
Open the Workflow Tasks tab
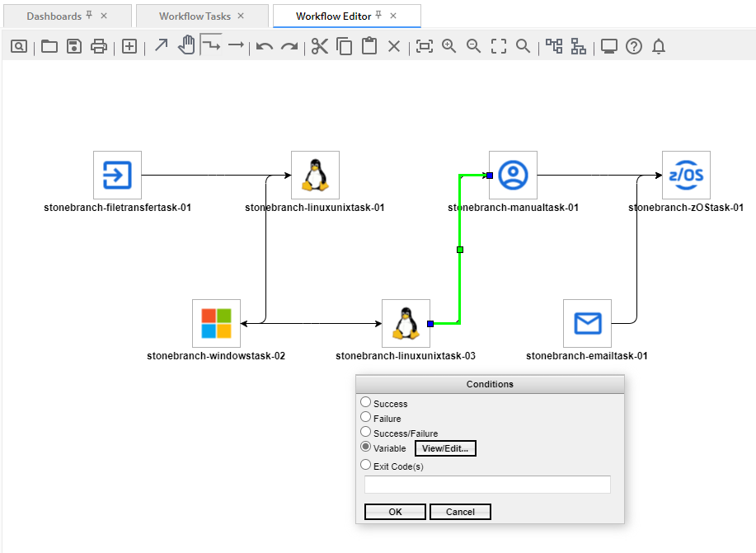click(x=195, y=16)
